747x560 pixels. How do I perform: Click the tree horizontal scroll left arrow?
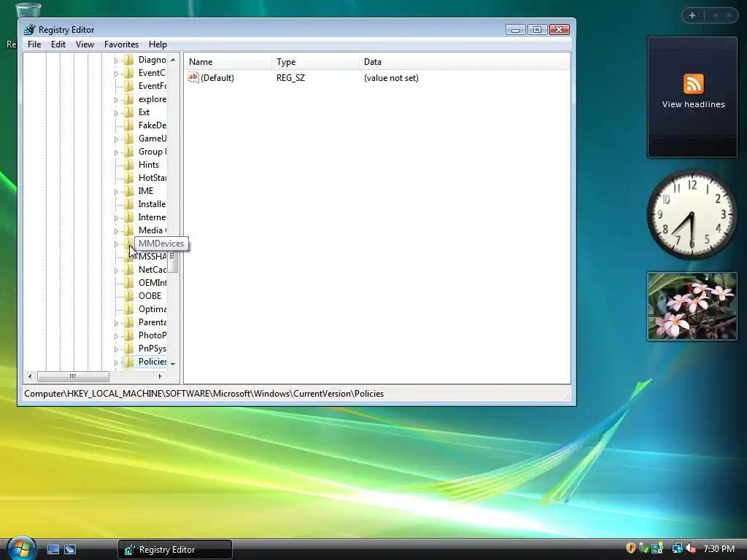(x=30, y=376)
